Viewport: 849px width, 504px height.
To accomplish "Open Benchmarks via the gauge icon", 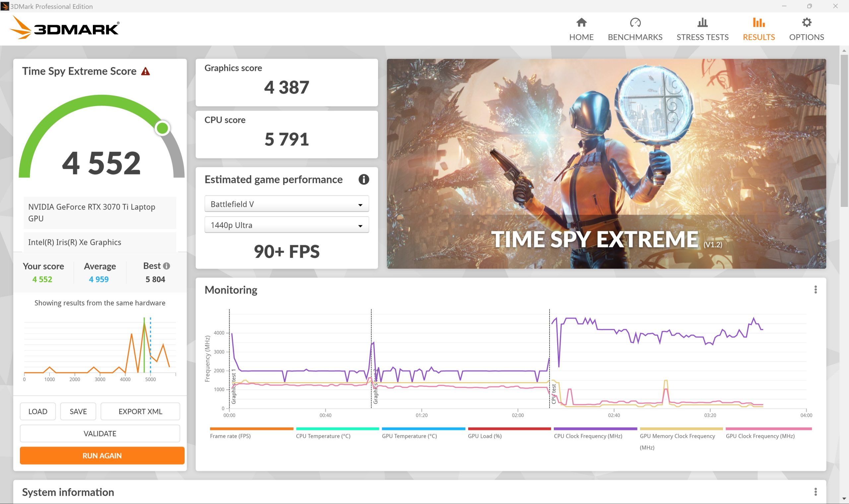I will click(x=635, y=23).
